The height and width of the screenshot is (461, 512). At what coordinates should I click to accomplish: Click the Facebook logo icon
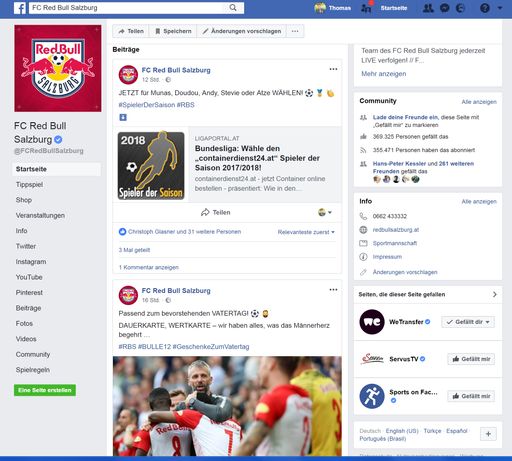click(20, 8)
